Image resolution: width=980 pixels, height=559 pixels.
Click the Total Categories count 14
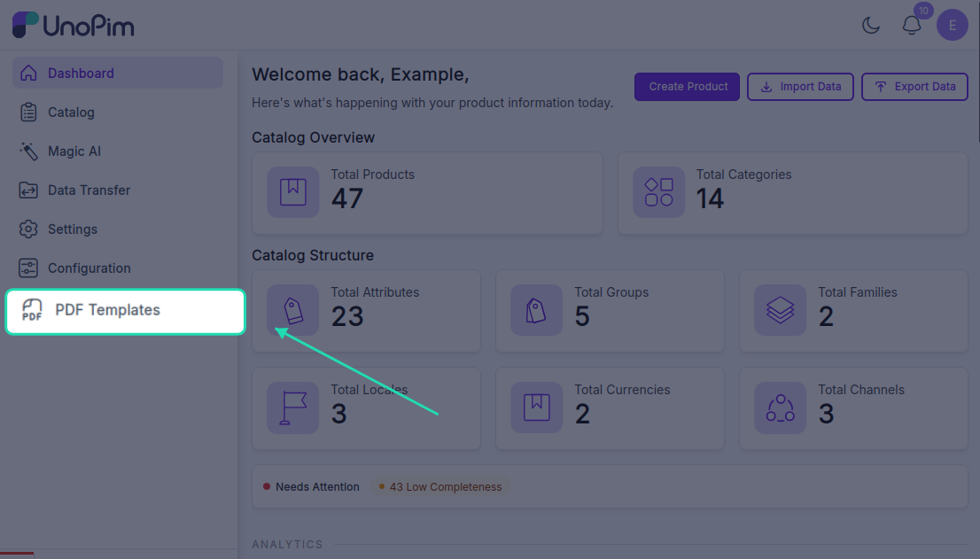tap(710, 198)
